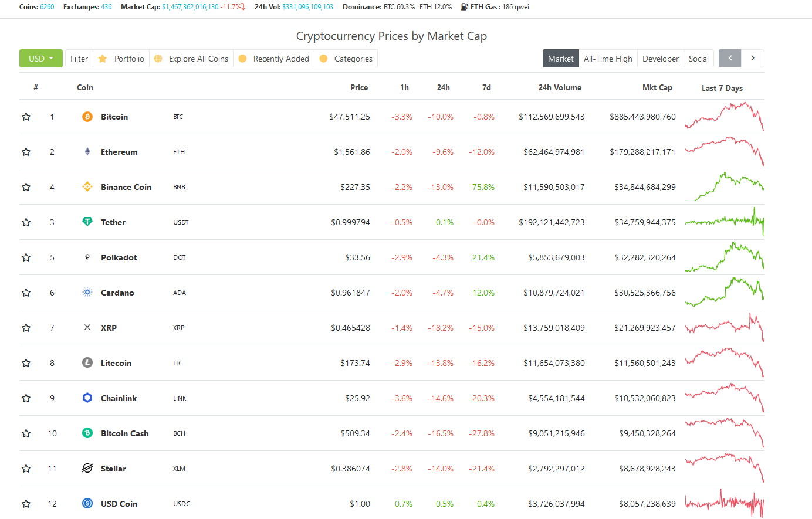Sort the table by Mkt Cap column
Screen dimensions: 812x519
[x=657, y=87]
